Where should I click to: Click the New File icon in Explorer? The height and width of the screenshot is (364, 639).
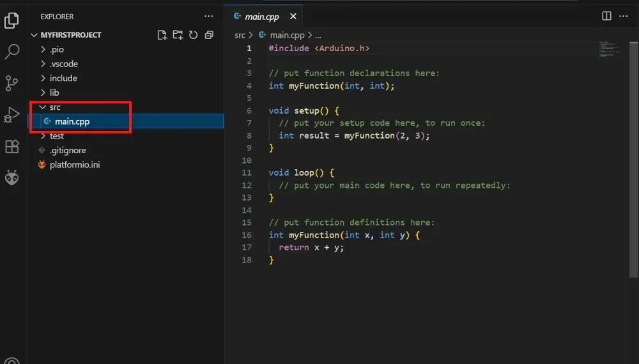pyautogui.click(x=162, y=35)
